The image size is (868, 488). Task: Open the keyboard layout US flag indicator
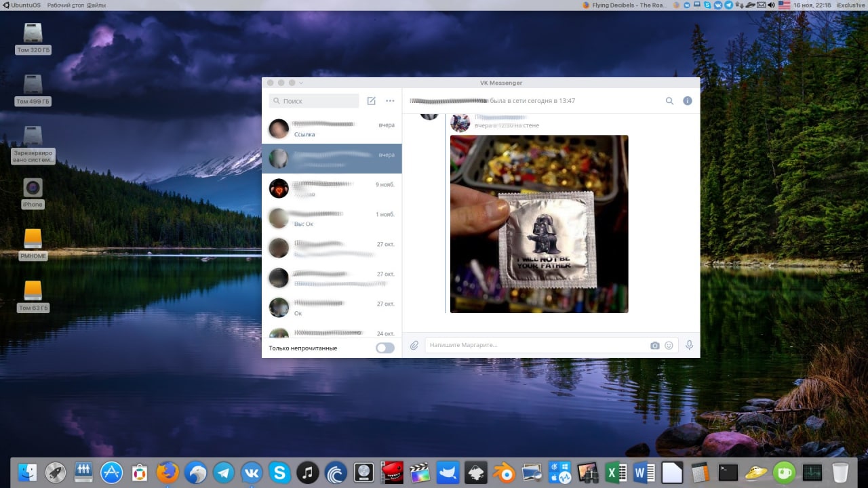pyautogui.click(x=785, y=5)
